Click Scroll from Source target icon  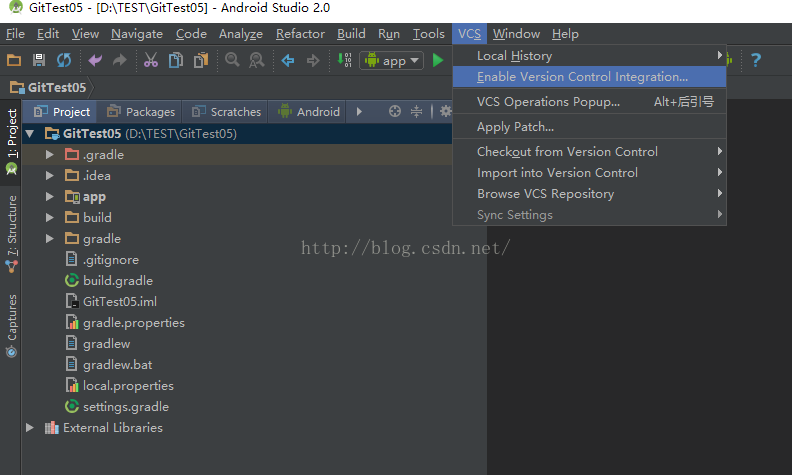[395, 111]
